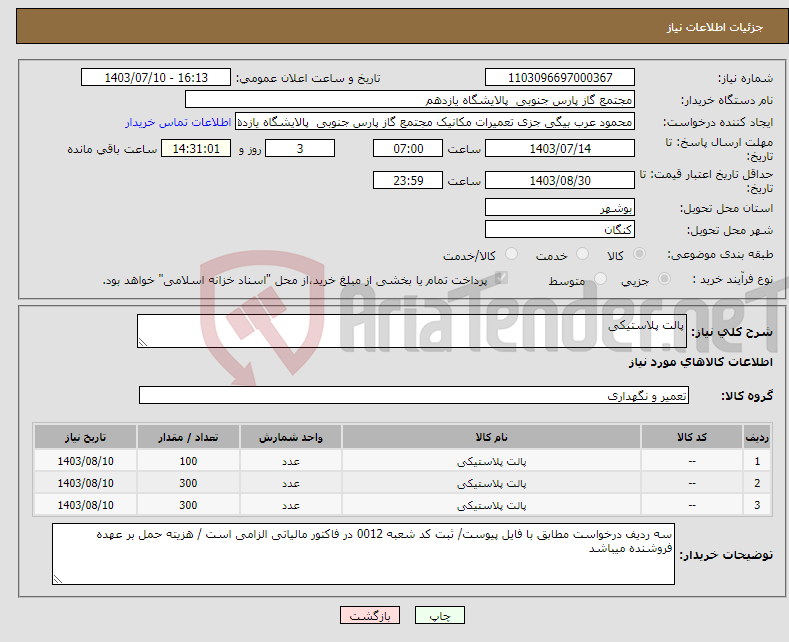
Task: Click the buyer organization name field
Action: point(410,100)
